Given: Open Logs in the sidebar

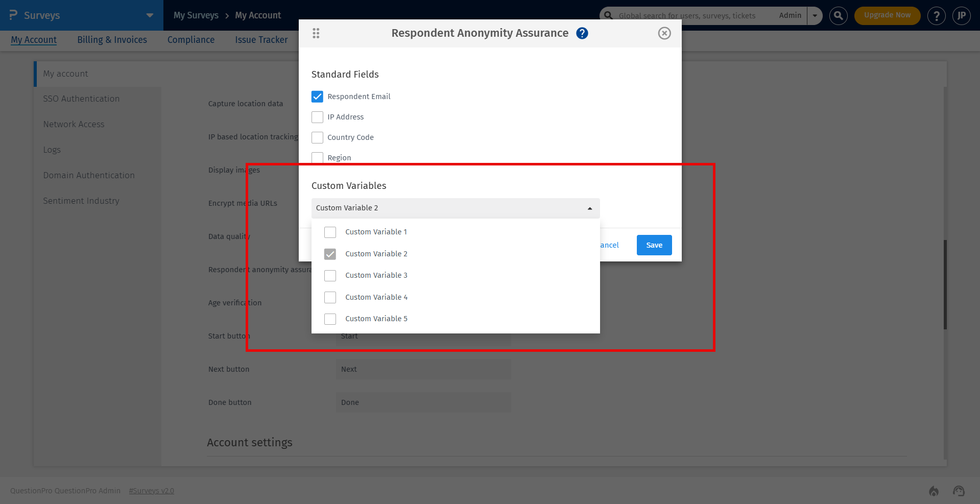Looking at the screenshot, I should tap(52, 150).
